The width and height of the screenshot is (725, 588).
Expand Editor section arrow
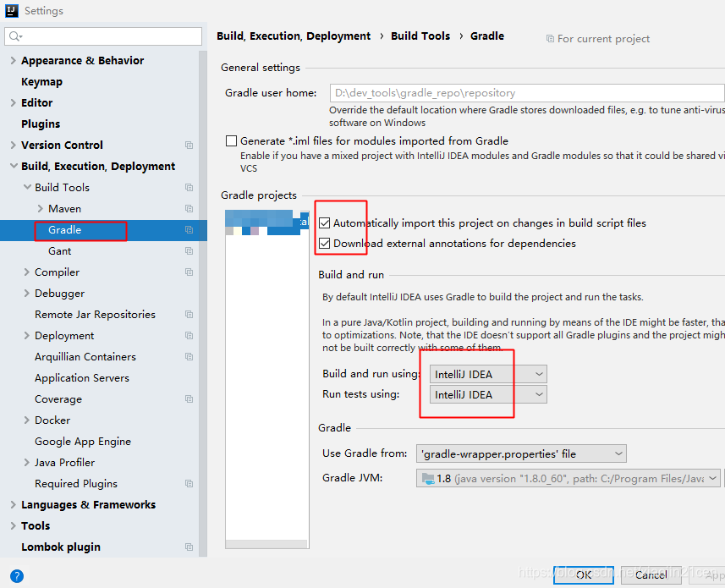point(13,102)
